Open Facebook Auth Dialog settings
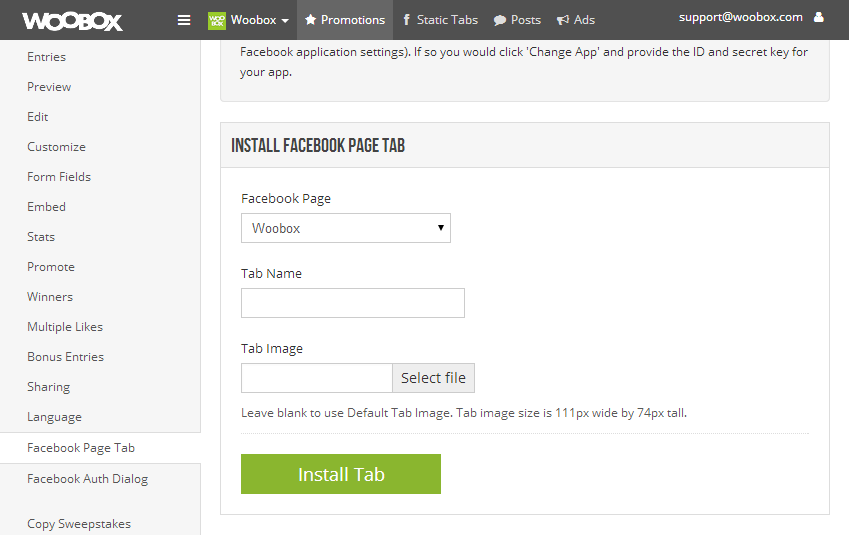The height and width of the screenshot is (535, 849). tap(88, 479)
